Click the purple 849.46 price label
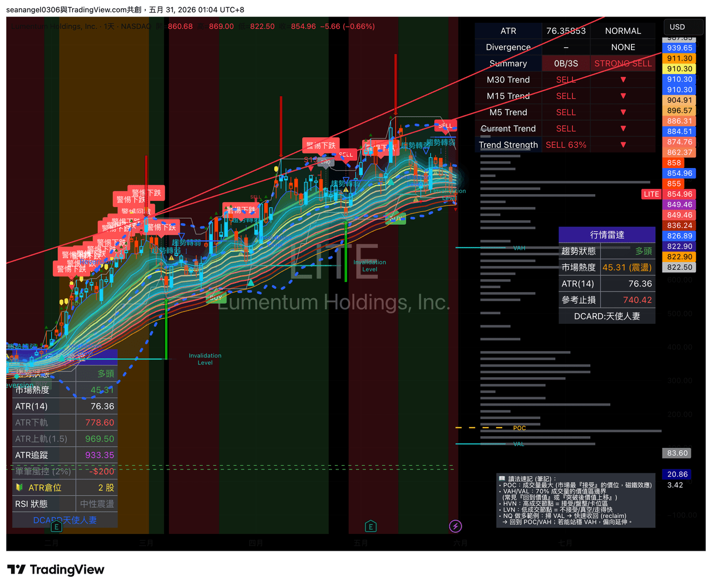Screen dimensions: 712x588 [679, 205]
